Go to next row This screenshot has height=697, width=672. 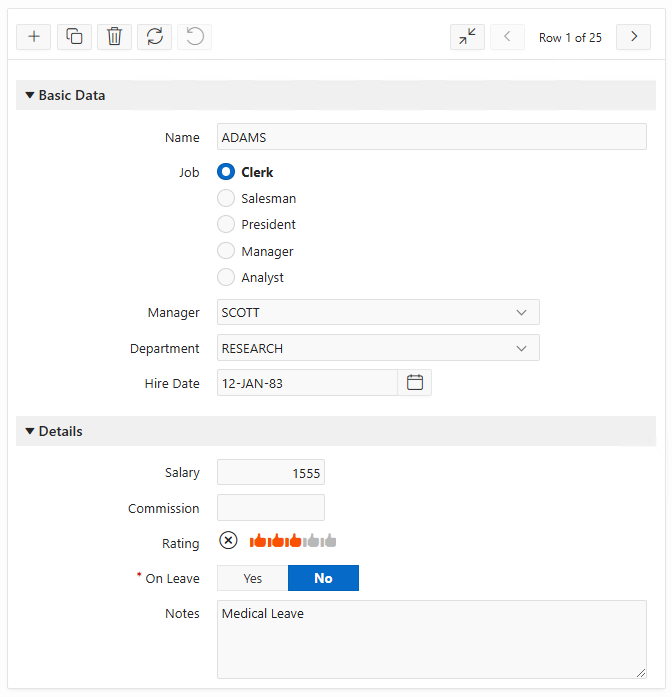click(633, 37)
